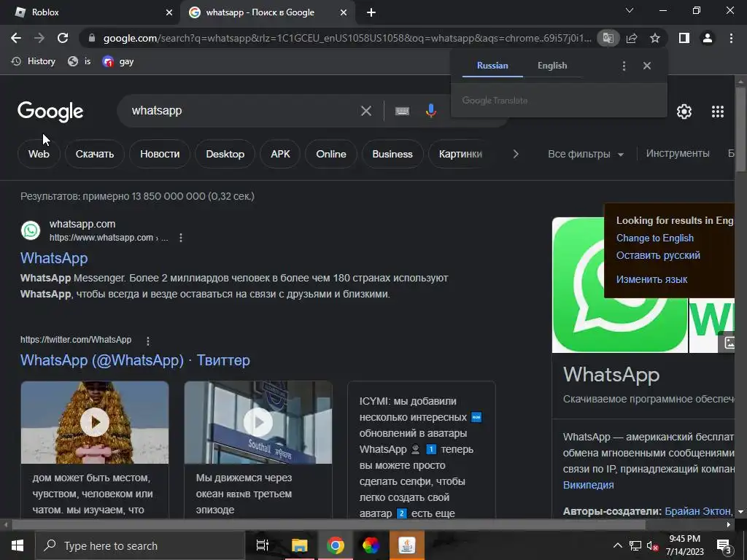The width and height of the screenshot is (747, 560).
Task: Click Оставить русский link
Action: pyautogui.click(x=658, y=256)
